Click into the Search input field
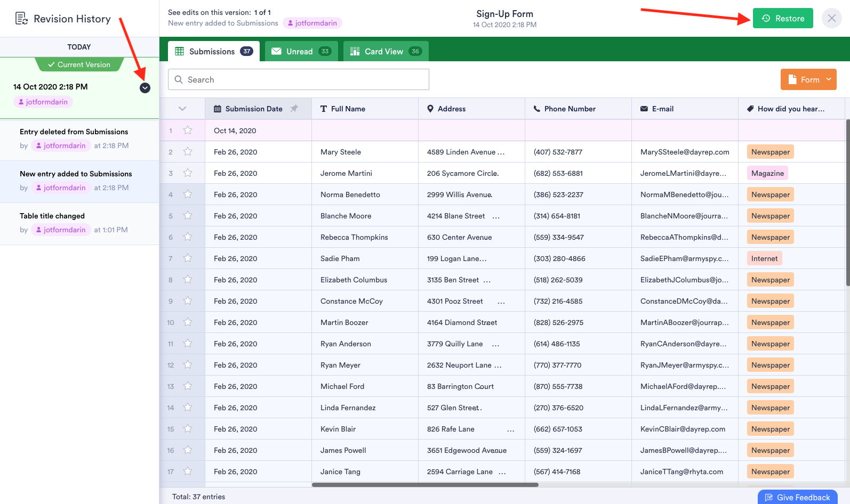Viewport: 850px width, 504px height. click(x=307, y=79)
